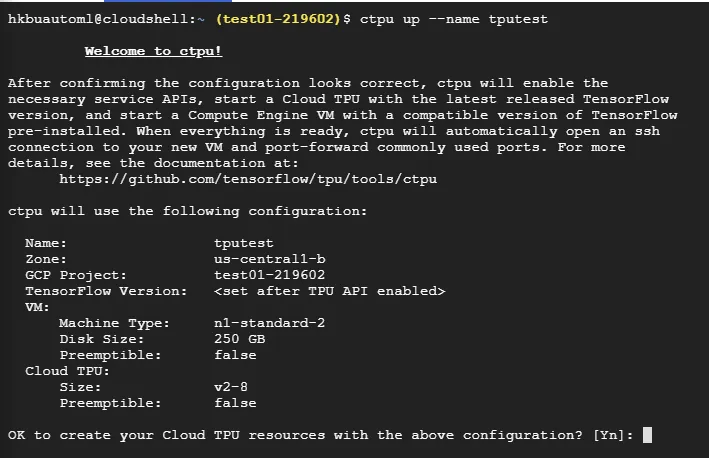The height and width of the screenshot is (458, 709).
Task: Click the Name value 'tputest'
Action: click(x=243, y=243)
